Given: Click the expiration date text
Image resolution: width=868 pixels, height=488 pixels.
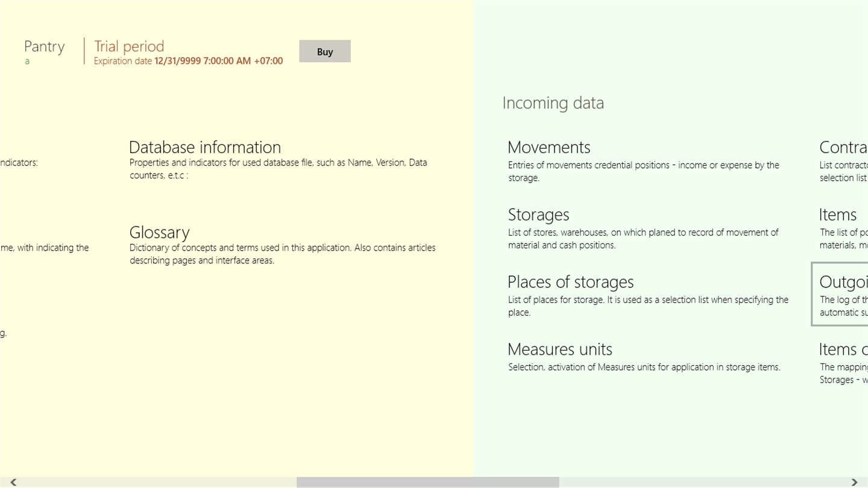Looking at the screenshot, I should tap(188, 61).
